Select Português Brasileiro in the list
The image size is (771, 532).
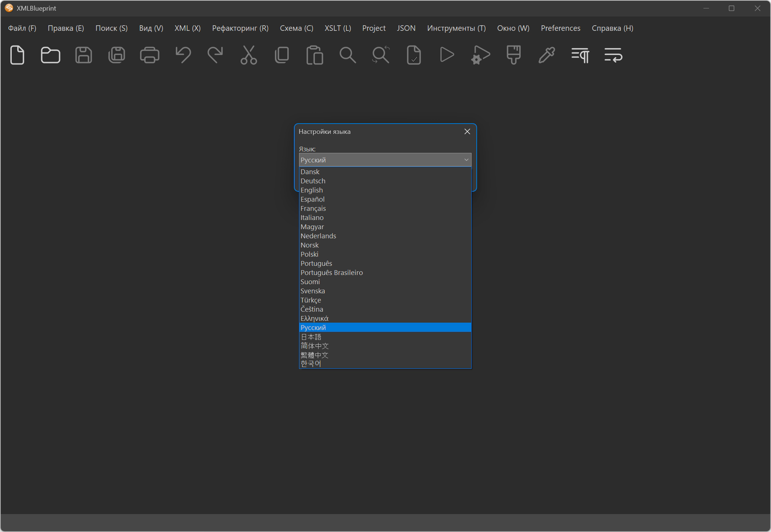(x=385, y=272)
